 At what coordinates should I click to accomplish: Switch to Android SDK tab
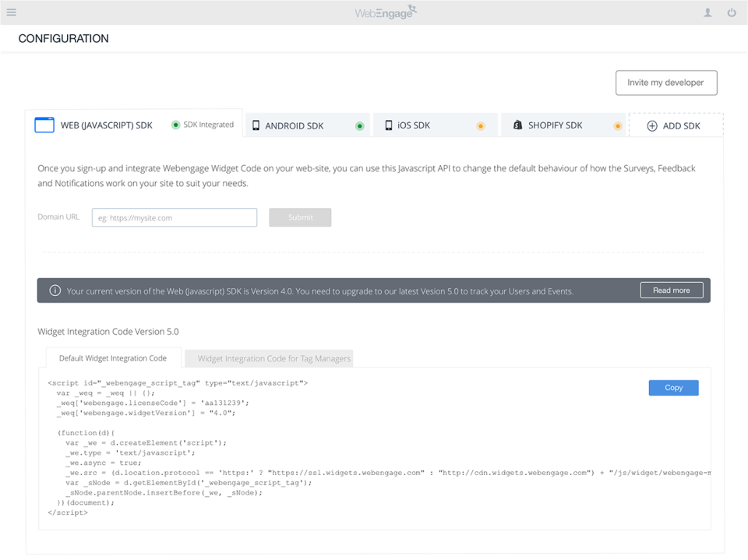(x=308, y=125)
